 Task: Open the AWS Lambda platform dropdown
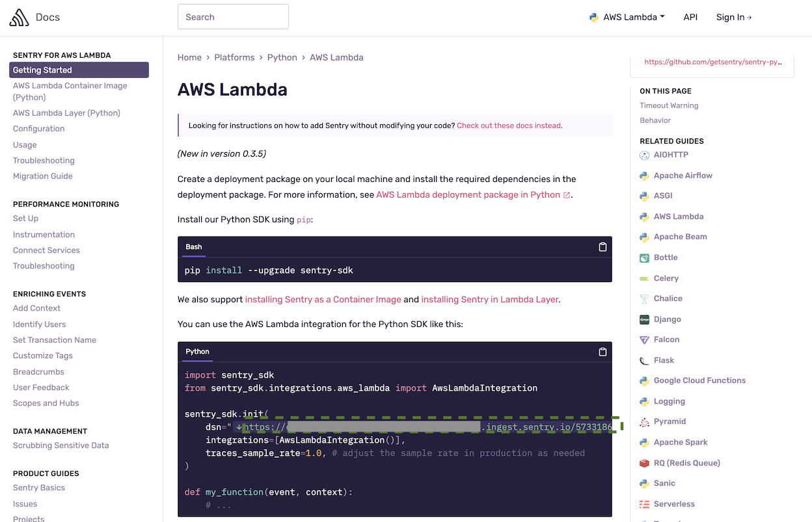[627, 18]
